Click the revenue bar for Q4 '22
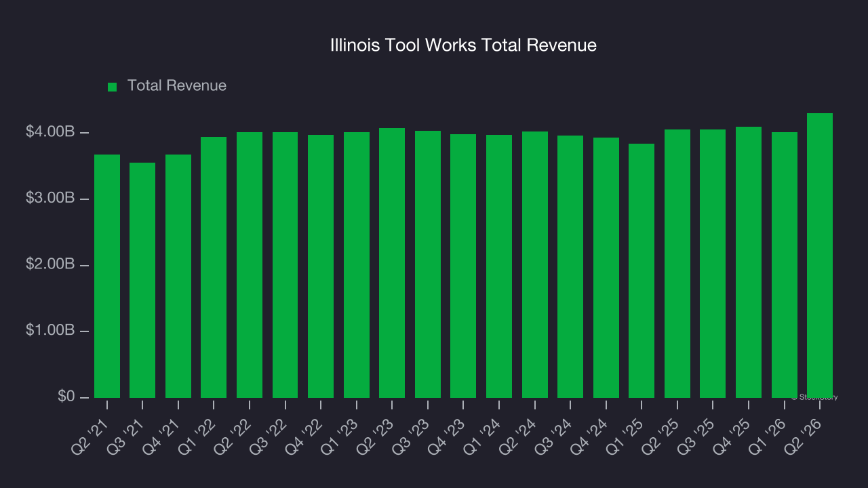Screen dimensions: 868x488 click(x=321, y=266)
